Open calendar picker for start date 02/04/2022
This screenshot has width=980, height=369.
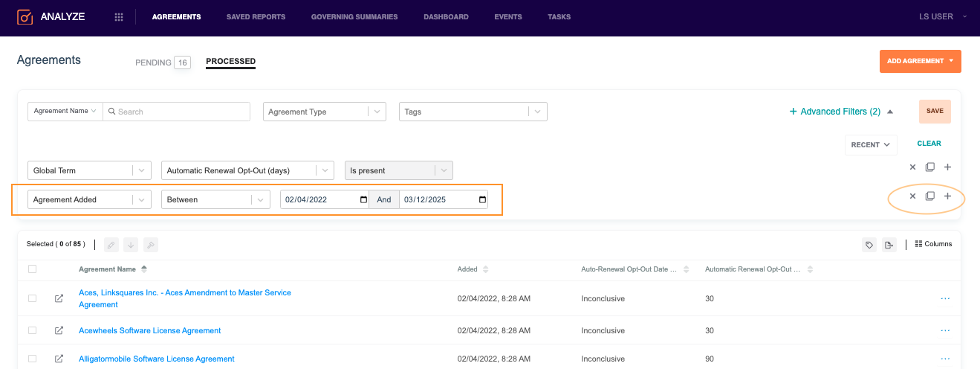(363, 199)
